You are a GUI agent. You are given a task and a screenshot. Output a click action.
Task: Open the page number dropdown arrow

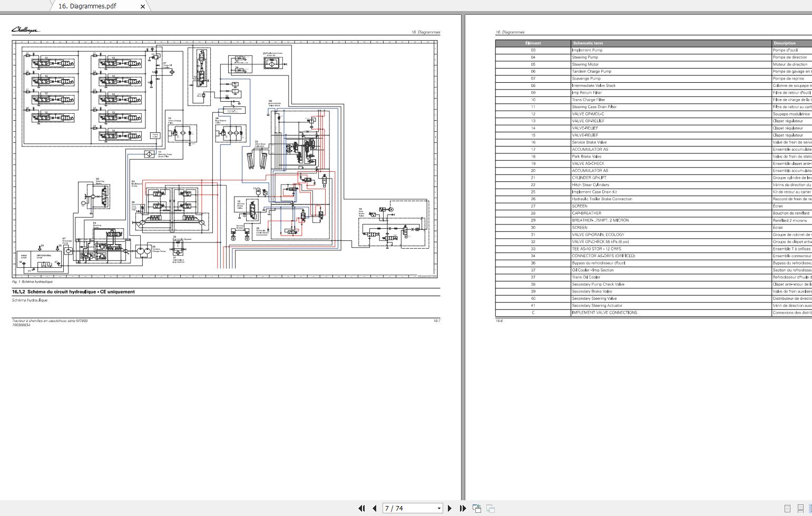(438, 508)
